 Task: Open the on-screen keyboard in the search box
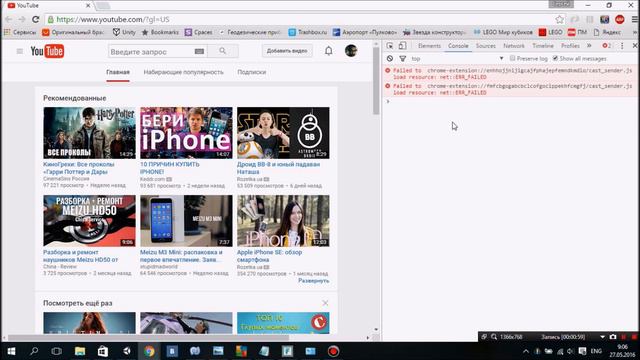(199, 51)
